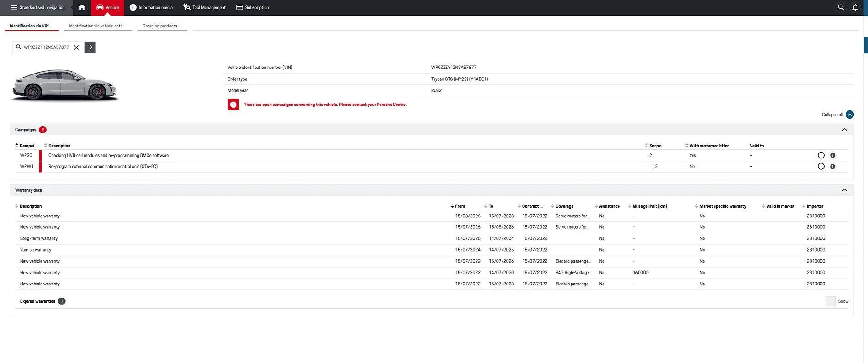Click the 160000 mileage limit value

640,273
